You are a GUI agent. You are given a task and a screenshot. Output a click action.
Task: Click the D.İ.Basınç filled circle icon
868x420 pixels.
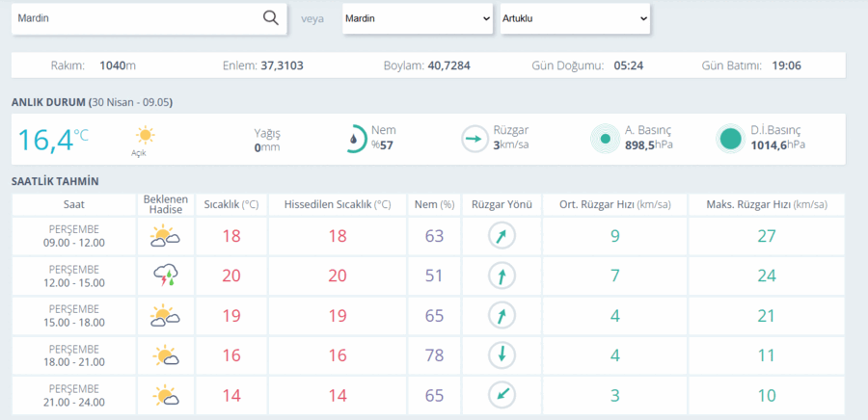731,139
